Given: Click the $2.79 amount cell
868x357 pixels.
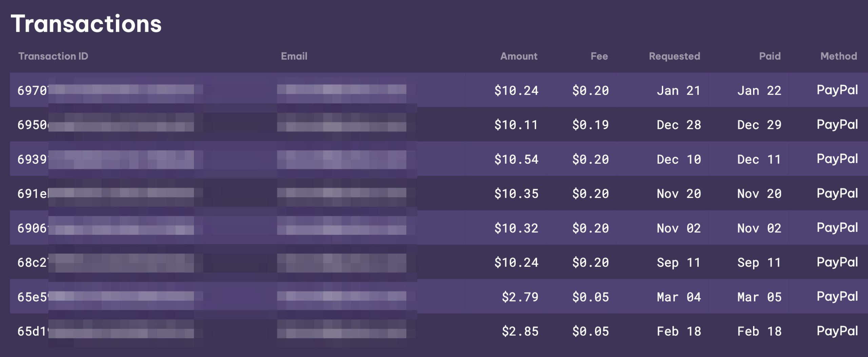Looking at the screenshot, I should (520, 297).
